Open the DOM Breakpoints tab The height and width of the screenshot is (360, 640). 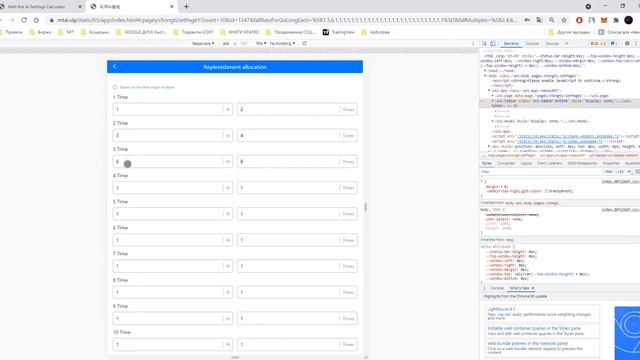(582, 163)
